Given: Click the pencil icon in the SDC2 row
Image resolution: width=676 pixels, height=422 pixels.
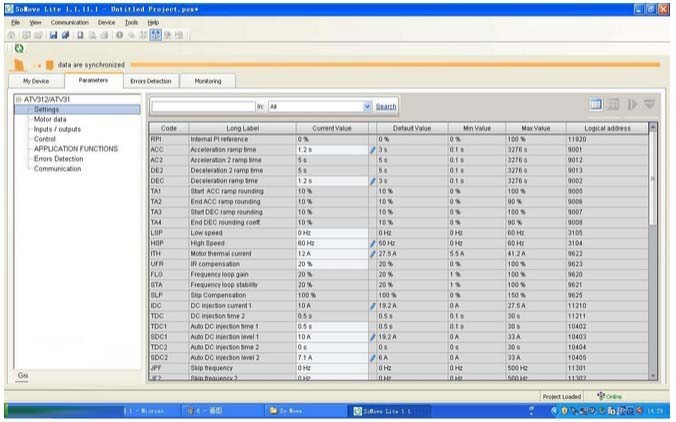Looking at the screenshot, I should tap(372, 358).
